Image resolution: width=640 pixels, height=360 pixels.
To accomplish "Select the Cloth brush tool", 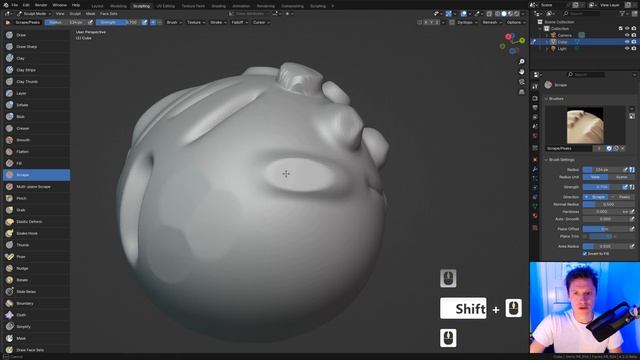I will [x=36, y=315].
